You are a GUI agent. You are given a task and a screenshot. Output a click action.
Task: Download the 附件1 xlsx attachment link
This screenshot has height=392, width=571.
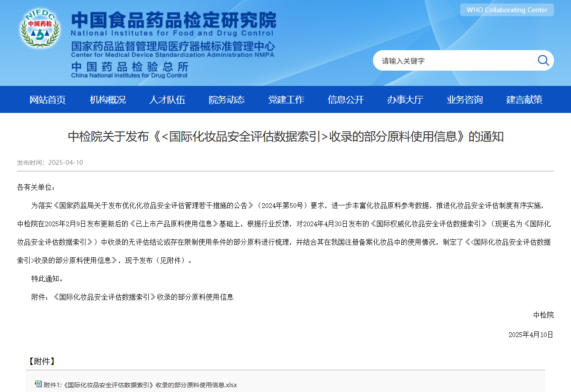tap(140, 385)
